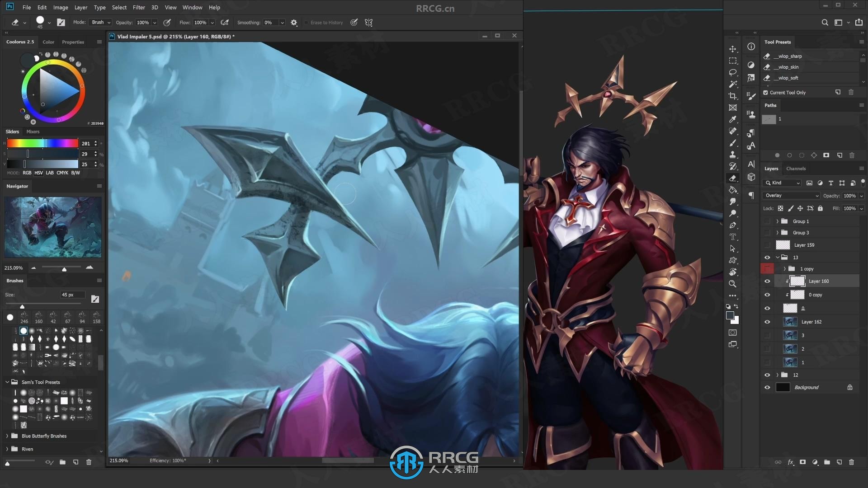Toggle Current Tool Only checkbox
868x488 pixels.
pyautogui.click(x=765, y=93)
